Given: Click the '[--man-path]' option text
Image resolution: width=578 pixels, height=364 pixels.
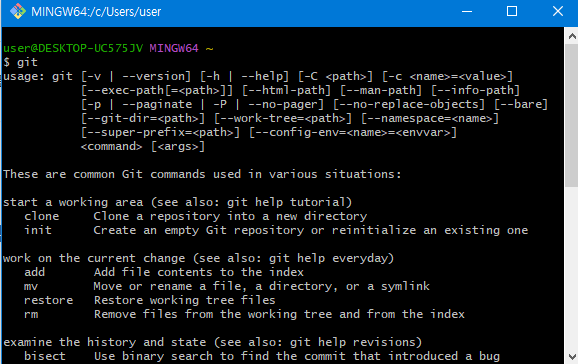Looking at the screenshot, I should coord(381,90).
